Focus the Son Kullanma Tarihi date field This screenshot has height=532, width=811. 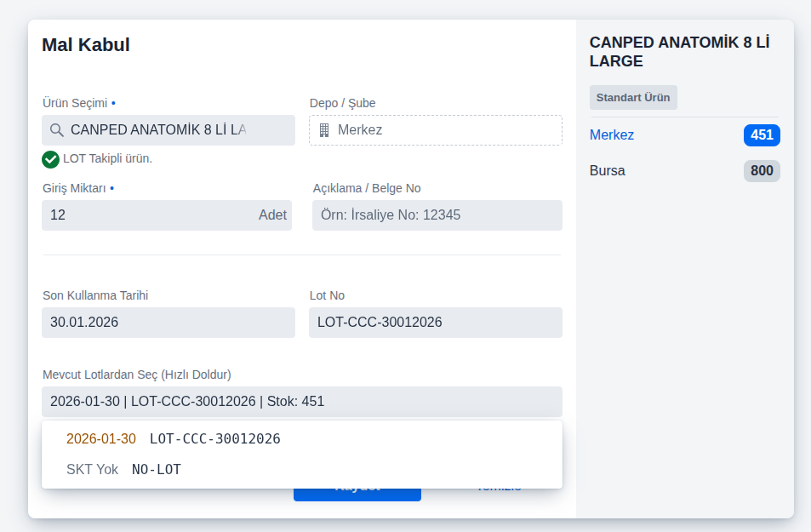click(168, 323)
